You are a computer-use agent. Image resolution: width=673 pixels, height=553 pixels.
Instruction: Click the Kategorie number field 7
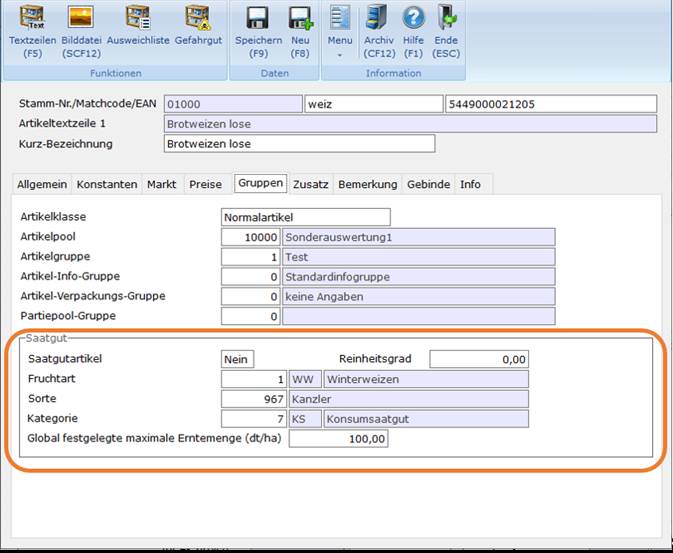(x=254, y=419)
